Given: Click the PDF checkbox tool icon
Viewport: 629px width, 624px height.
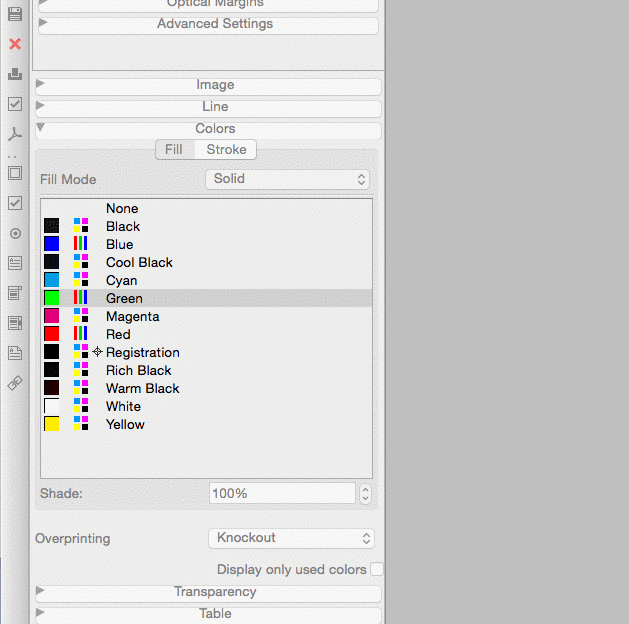Looking at the screenshot, I should [x=15, y=203].
